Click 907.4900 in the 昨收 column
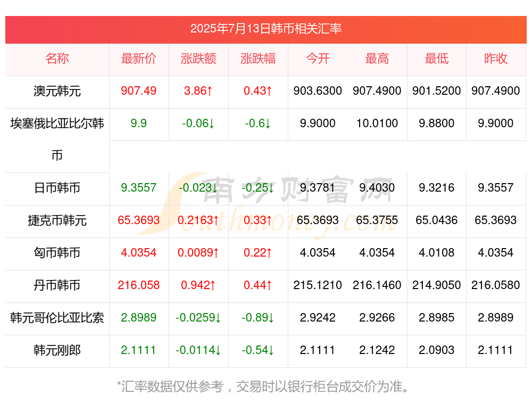Viewport: 532px width, 403px height. tap(496, 91)
